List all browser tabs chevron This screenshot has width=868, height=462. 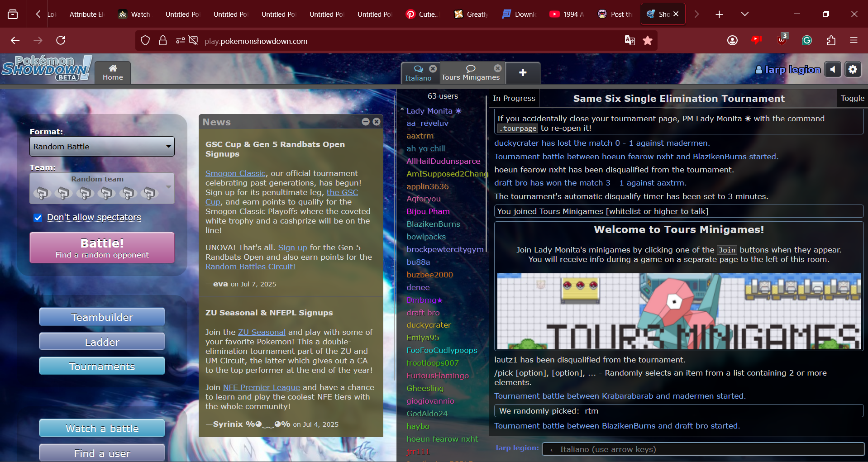click(744, 14)
